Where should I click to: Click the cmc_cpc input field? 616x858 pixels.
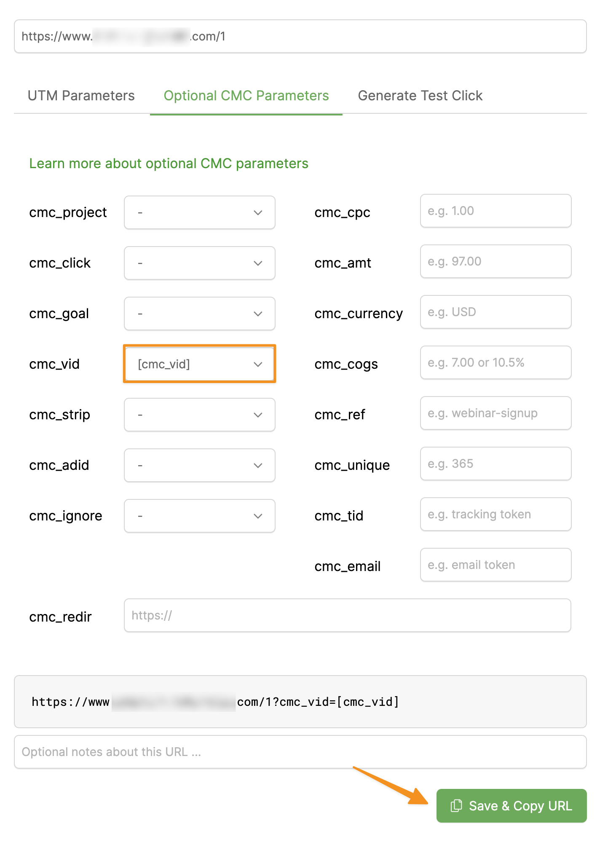495,211
